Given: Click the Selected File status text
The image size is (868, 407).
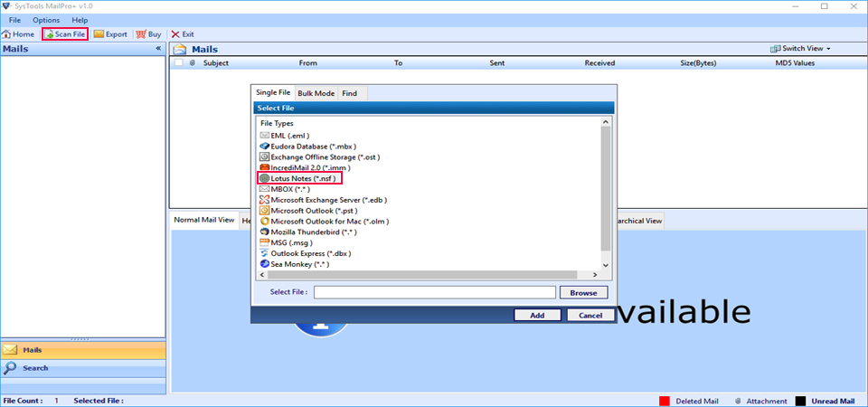Looking at the screenshot, I should coord(99,401).
